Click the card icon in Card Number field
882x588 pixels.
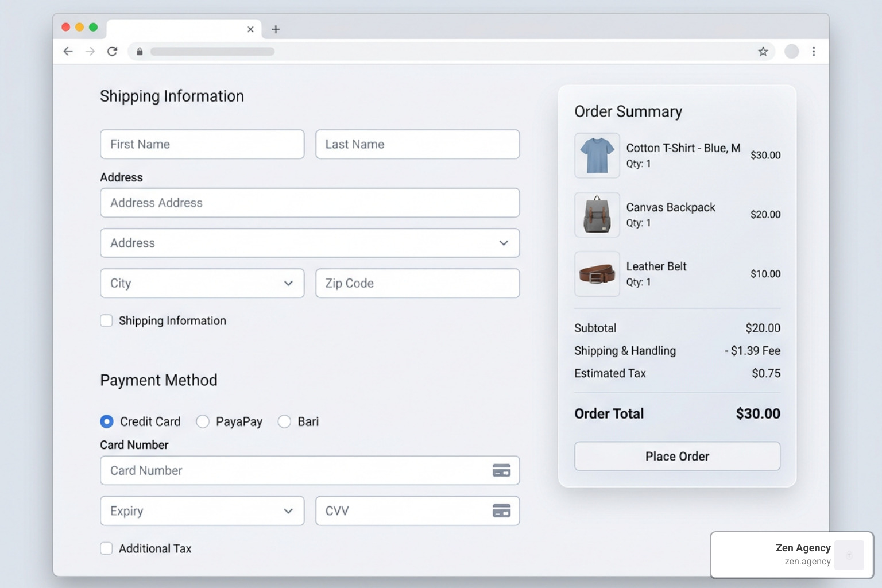[x=501, y=470]
